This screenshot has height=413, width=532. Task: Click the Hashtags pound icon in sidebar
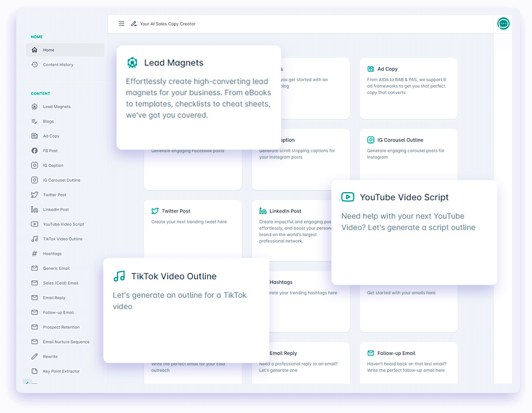(x=35, y=254)
